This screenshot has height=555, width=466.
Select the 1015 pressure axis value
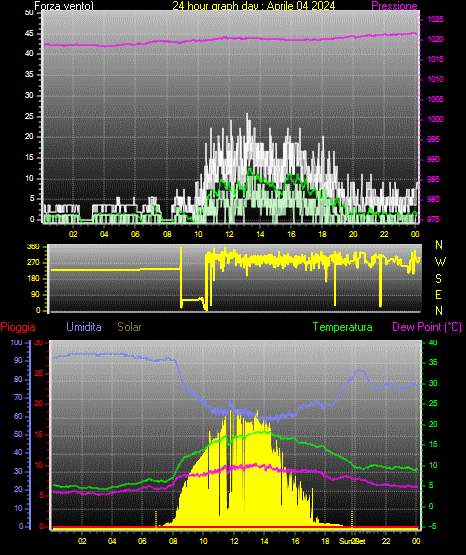click(x=435, y=59)
